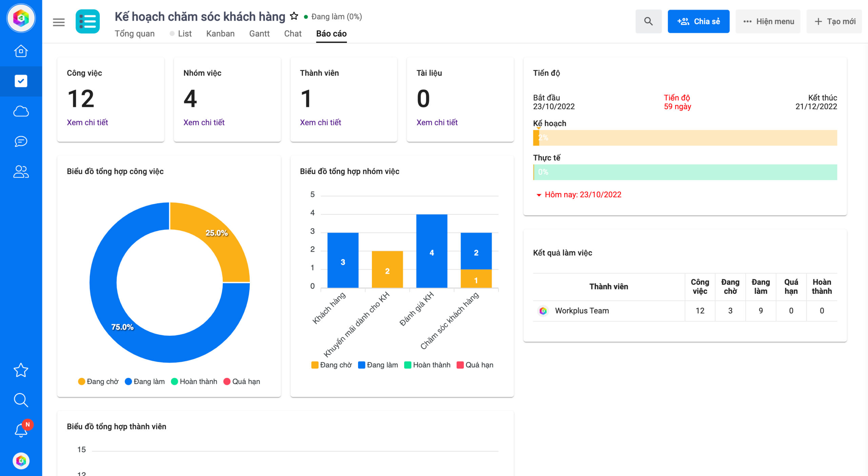Open the notifications bell icon
Image resolution: width=868 pixels, height=476 pixels.
pos(20,431)
